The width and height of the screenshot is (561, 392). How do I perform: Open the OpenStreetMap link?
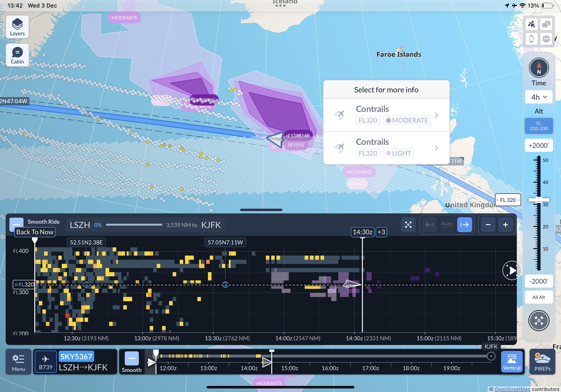coord(512,389)
